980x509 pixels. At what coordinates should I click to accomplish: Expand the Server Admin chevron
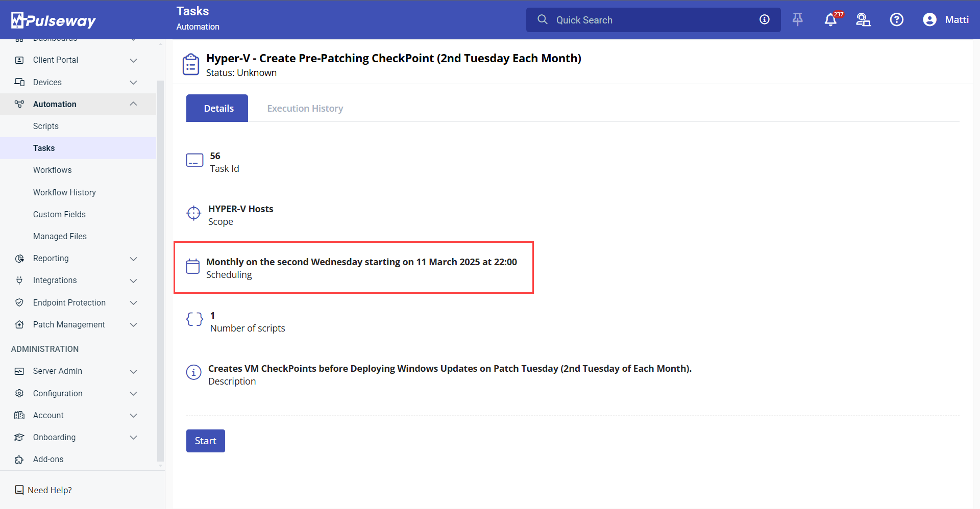[133, 371]
